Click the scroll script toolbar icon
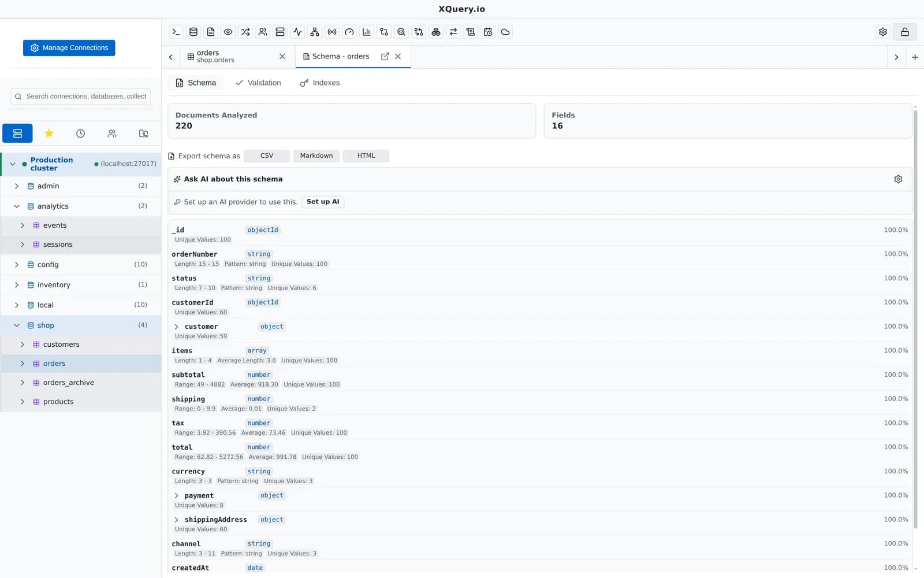Image resolution: width=924 pixels, height=578 pixels. pyautogui.click(x=471, y=32)
